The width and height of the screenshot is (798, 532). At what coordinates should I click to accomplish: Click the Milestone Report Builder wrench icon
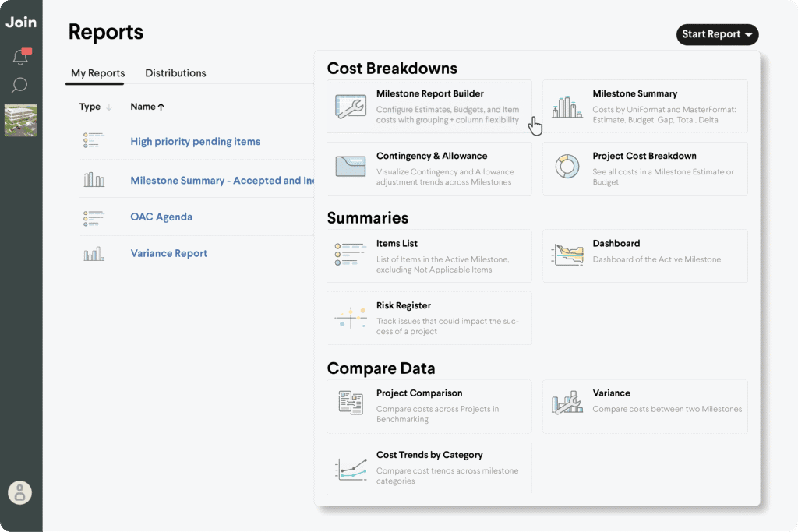point(351,106)
